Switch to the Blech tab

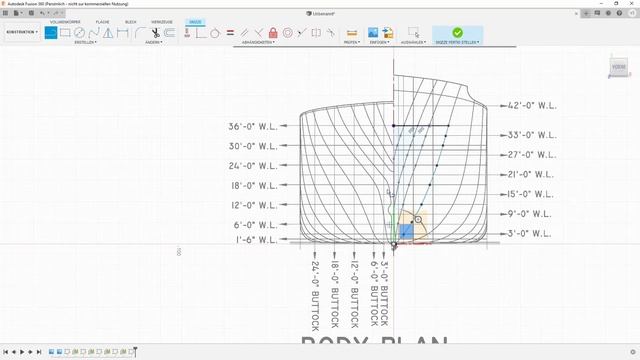tap(131, 22)
